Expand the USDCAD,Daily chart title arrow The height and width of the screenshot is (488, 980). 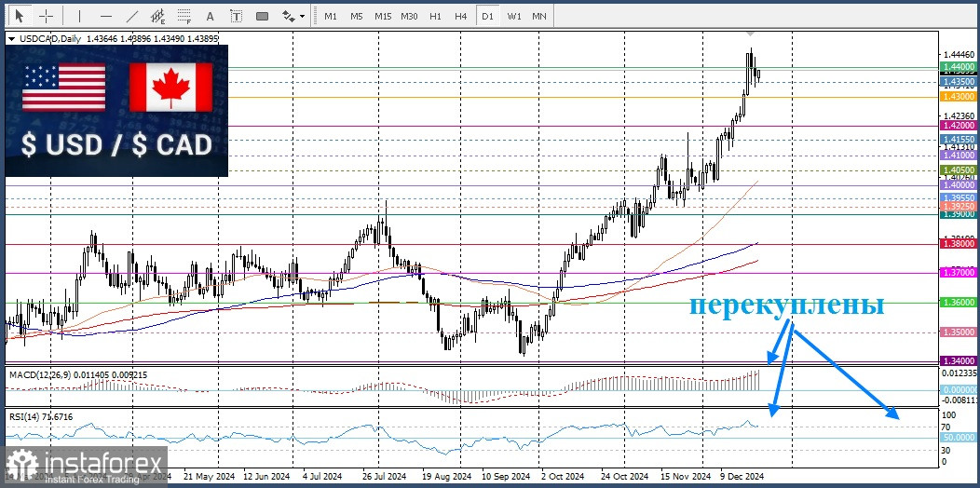[x=11, y=38]
